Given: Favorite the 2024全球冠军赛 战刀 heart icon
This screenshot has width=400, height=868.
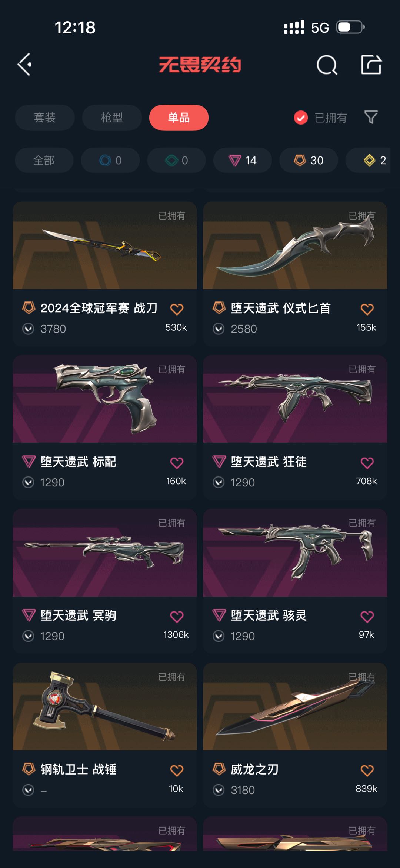Looking at the screenshot, I should 177,309.
